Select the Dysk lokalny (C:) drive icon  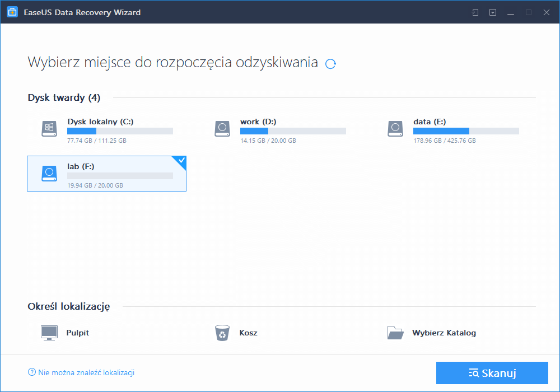tap(49, 128)
